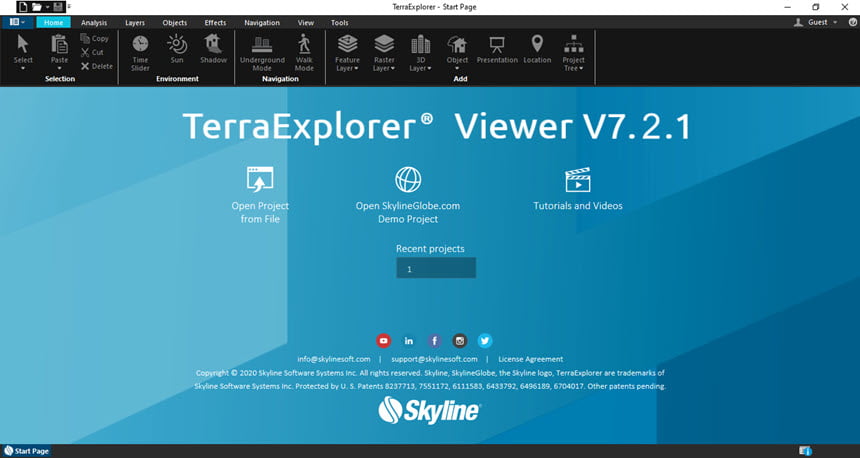Switch to the Effects tab

pos(215,22)
